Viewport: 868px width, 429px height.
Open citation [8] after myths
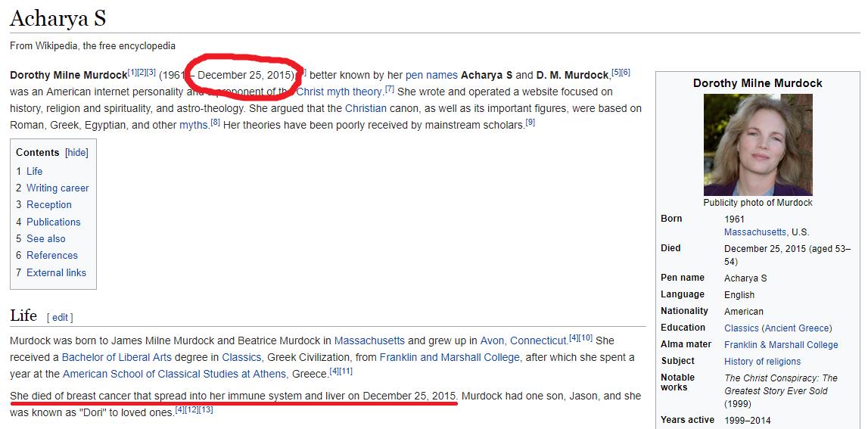point(216,123)
